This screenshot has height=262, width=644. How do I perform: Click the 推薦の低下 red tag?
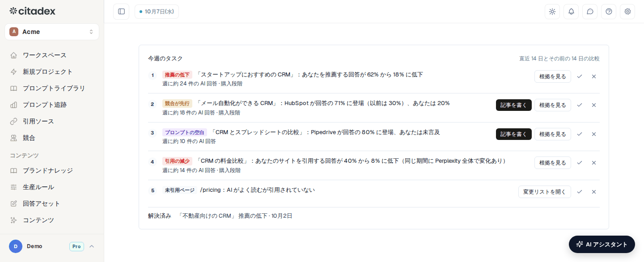[177, 75]
